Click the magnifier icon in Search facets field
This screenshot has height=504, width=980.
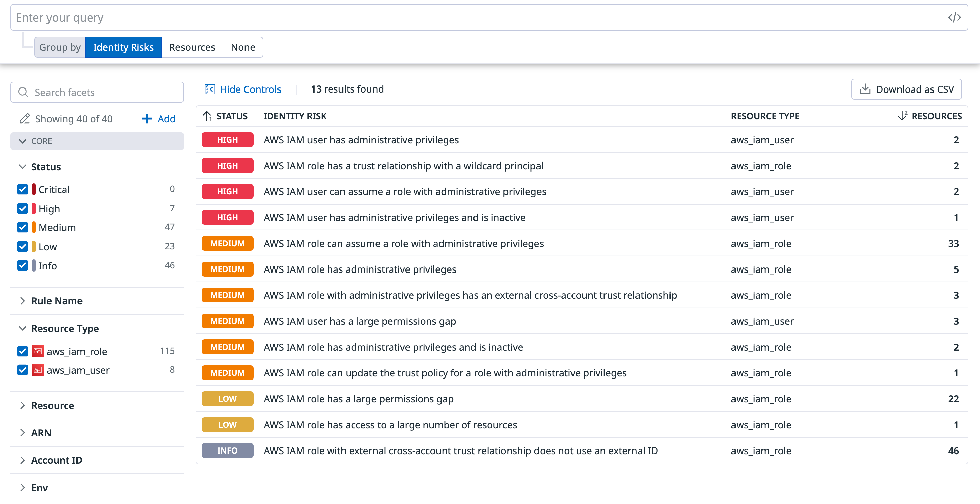[24, 92]
